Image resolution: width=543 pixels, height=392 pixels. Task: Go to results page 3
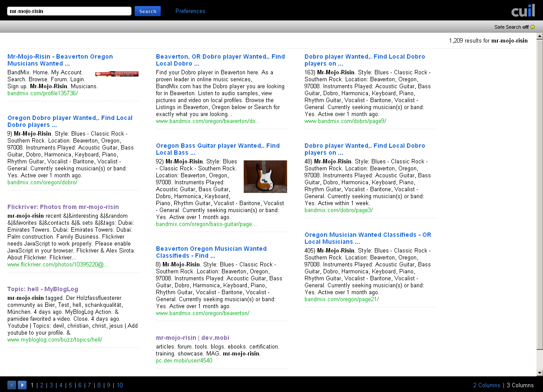[51, 385]
